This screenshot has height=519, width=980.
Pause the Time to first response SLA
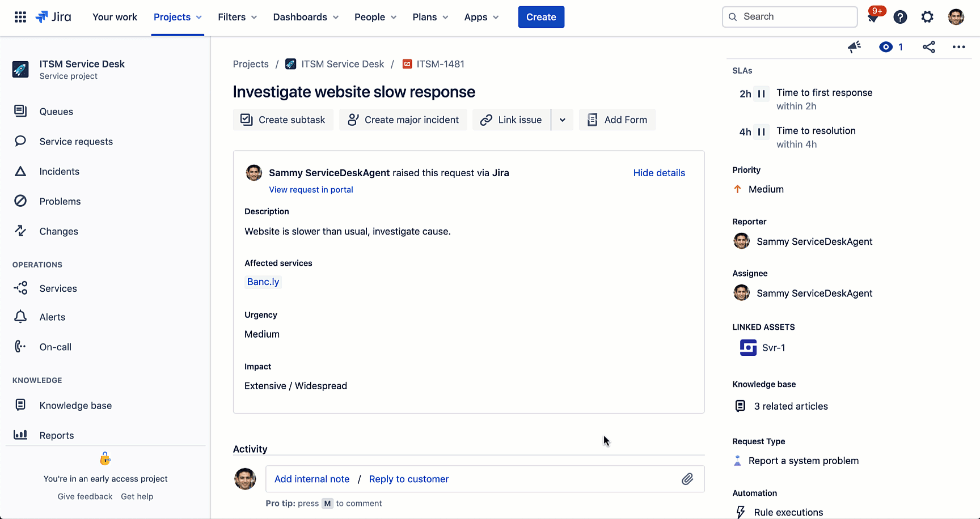761,93
